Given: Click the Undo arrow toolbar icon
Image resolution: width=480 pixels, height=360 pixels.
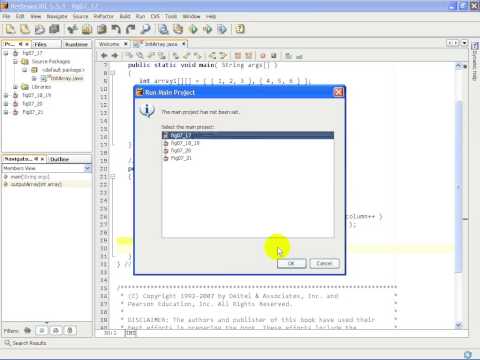Looking at the screenshot, I should coord(116,29).
